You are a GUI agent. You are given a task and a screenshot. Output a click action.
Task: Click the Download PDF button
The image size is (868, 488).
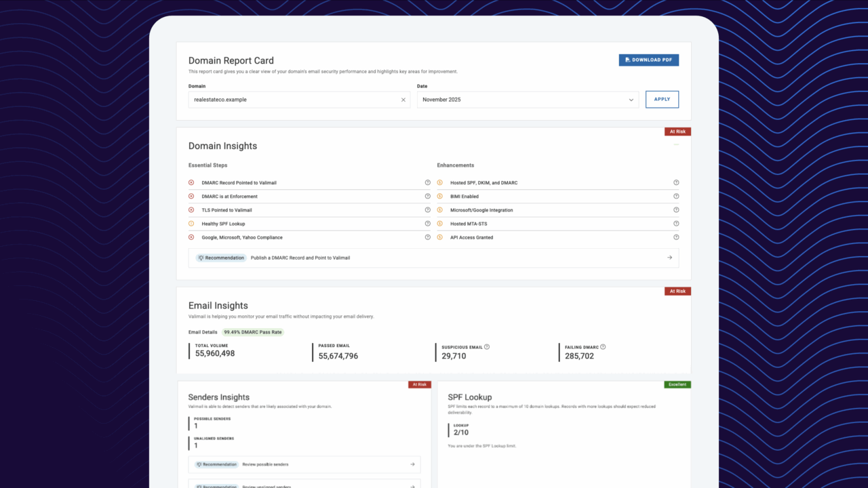648,60
